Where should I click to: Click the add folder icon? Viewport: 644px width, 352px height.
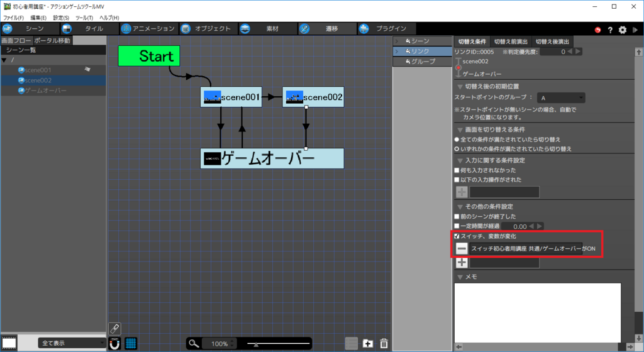click(367, 343)
